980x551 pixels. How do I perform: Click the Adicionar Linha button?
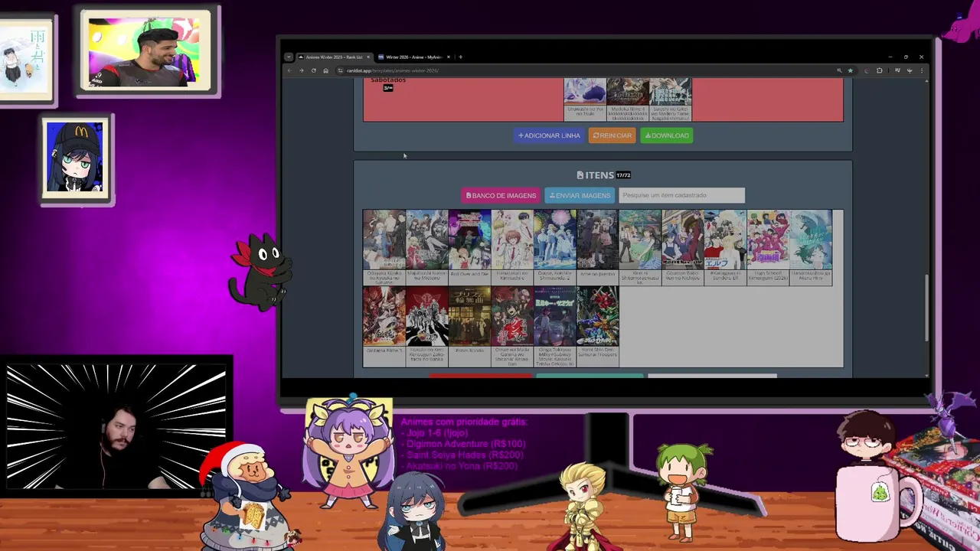549,135
